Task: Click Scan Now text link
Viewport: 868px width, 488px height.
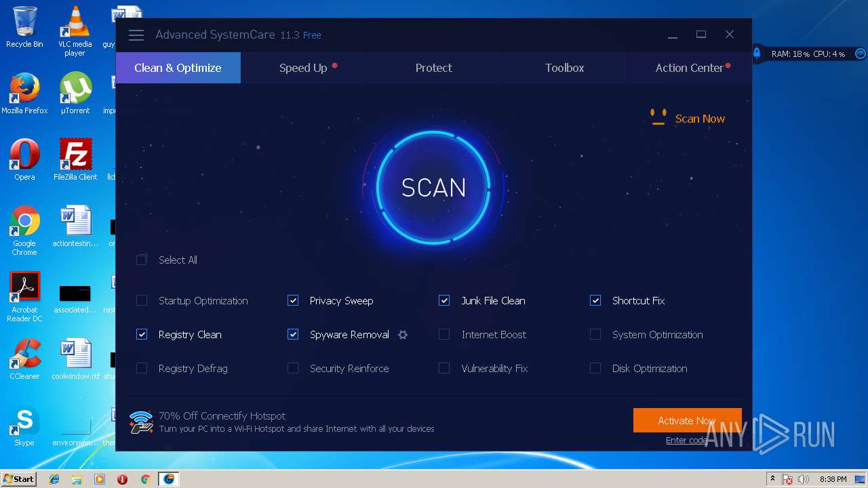Action: coord(700,119)
